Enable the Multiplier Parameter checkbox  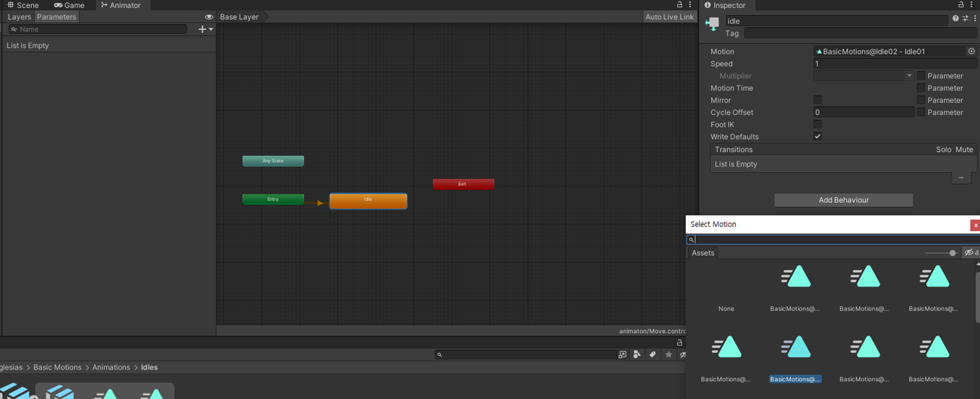pos(921,75)
